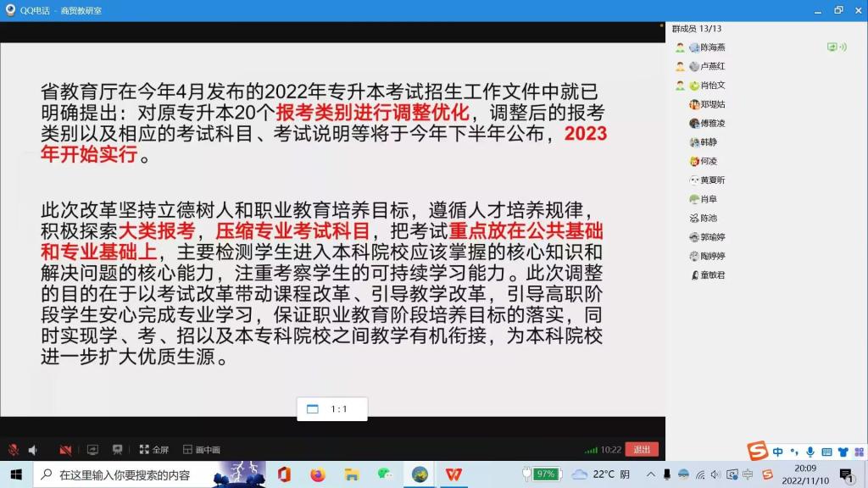Screen dimensions: 868x488
Task: Switch Sogou input 中 language mode
Action: (778, 452)
